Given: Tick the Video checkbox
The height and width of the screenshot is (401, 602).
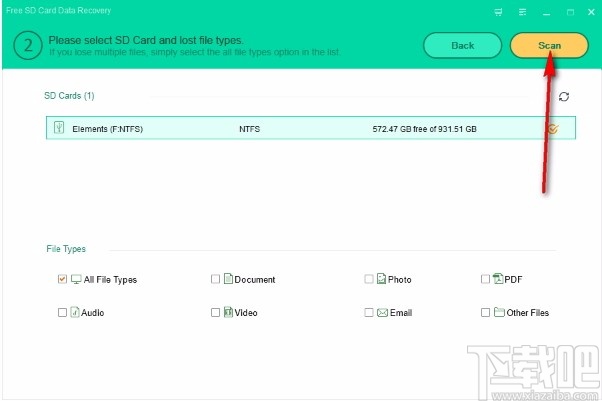Looking at the screenshot, I should (x=215, y=312).
